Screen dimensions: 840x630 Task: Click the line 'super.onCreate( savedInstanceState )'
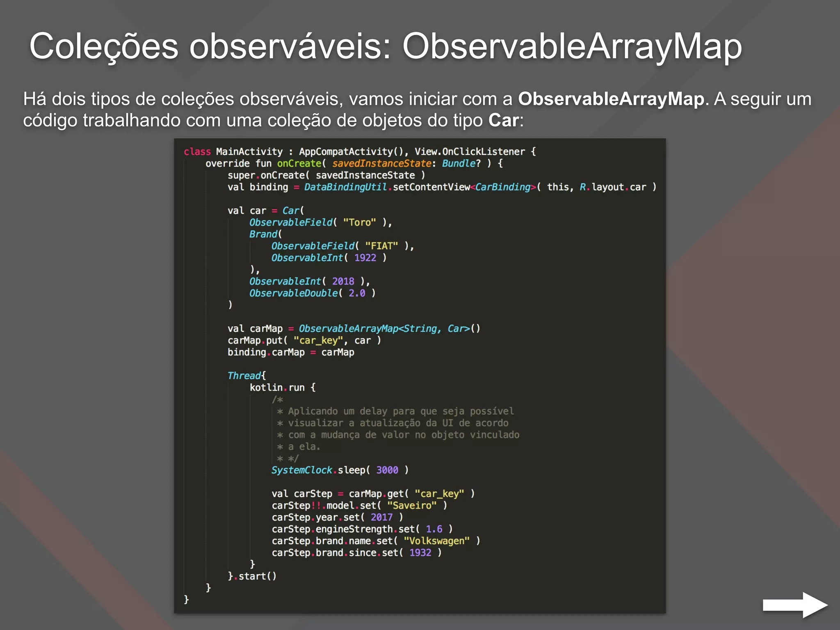click(326, 175)
